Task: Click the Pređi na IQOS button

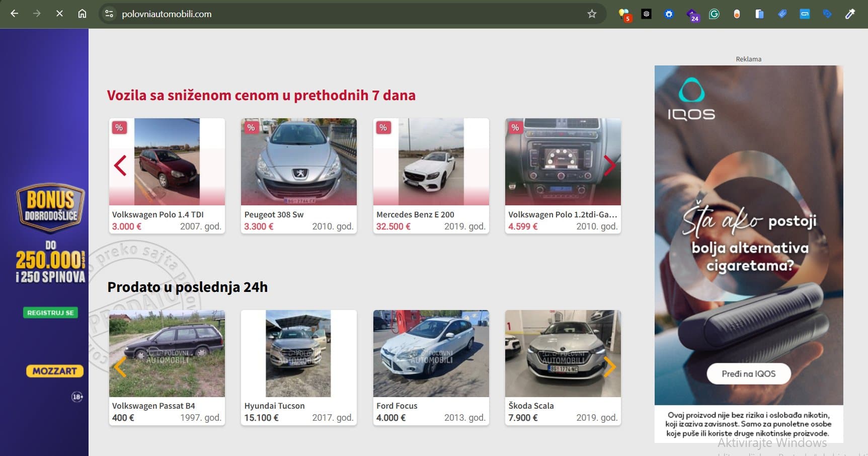Action: [749, 373]
